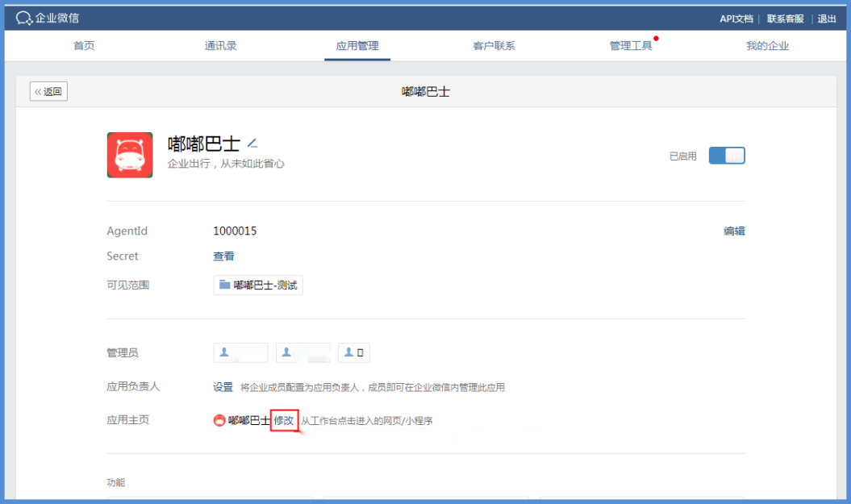851x504 pixels.
Task: Click the first administrator person icon
Action: 224,352
